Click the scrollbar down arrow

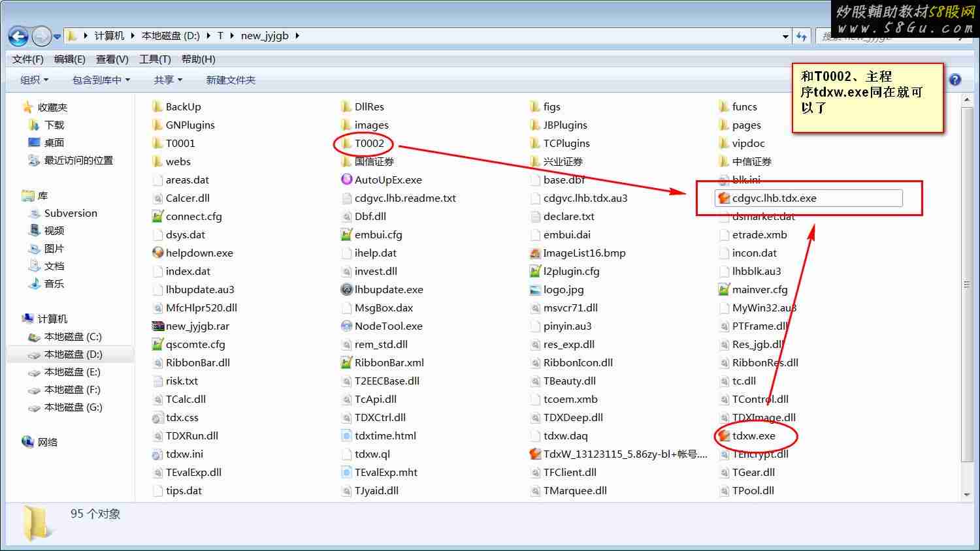click(967, 495)
